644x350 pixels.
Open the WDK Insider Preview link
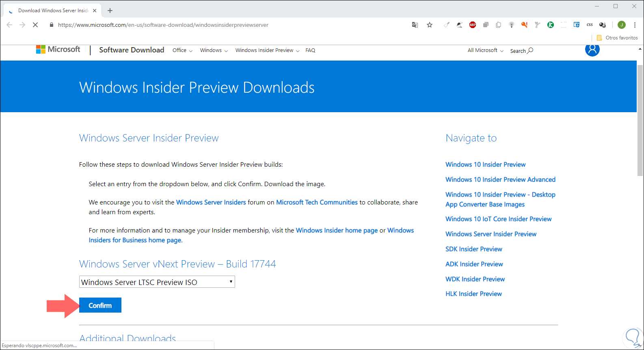[x=475, y=279]
